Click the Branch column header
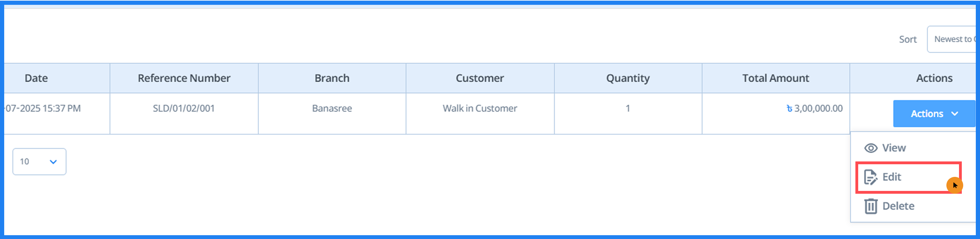Screen dimensions: 980x239 click(x=332, y=78)
